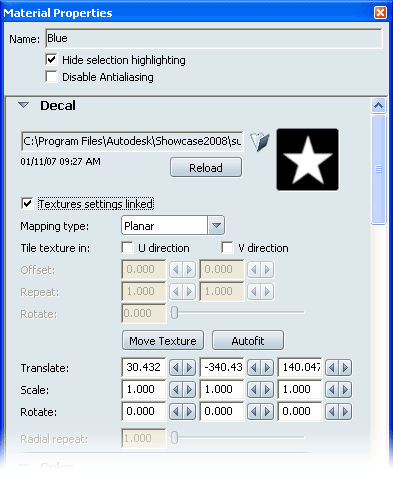The height and width of the screenshot is (479, 393).
Task: Click the Autofit button
Action: (248, 340)
